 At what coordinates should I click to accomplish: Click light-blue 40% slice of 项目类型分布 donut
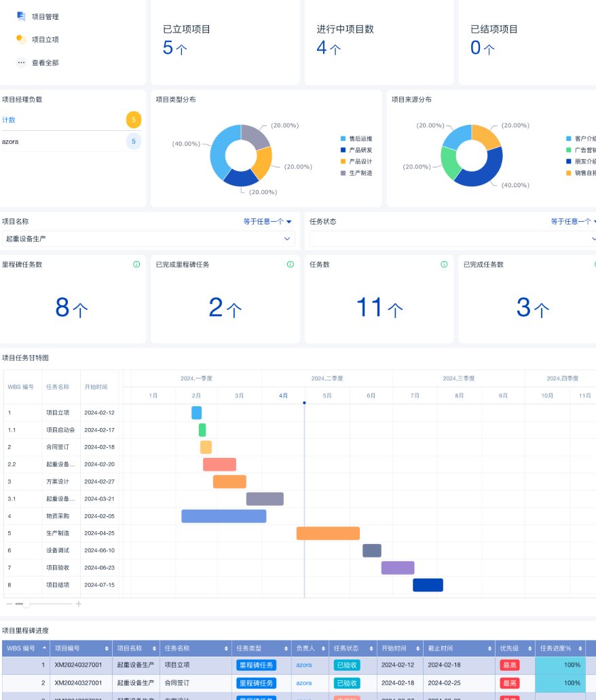click(219, 149)
